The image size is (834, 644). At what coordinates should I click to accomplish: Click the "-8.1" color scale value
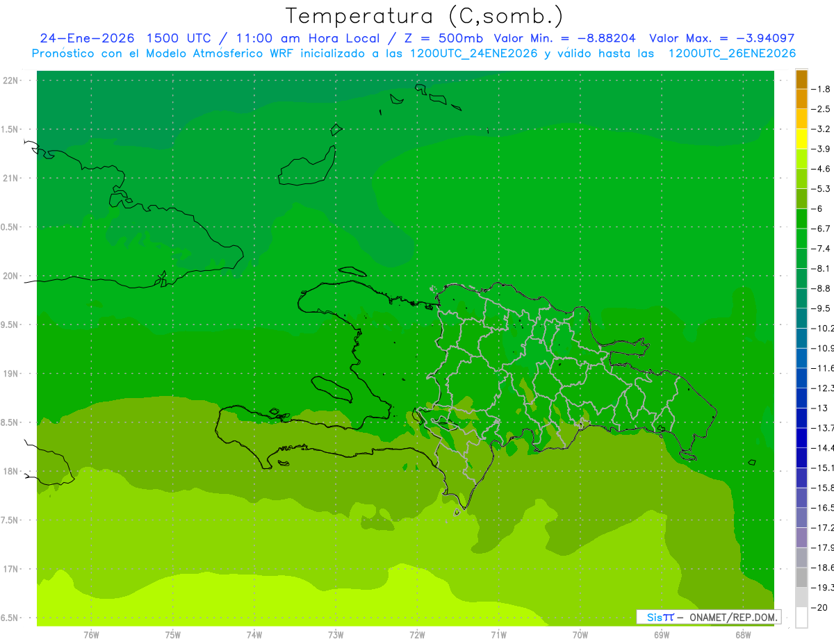coord(821,268)
